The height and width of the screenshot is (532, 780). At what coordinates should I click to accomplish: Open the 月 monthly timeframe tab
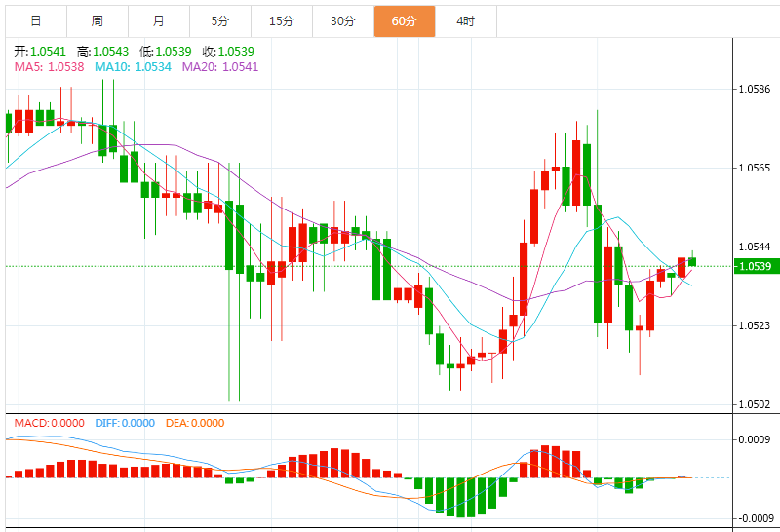(159, 21)
